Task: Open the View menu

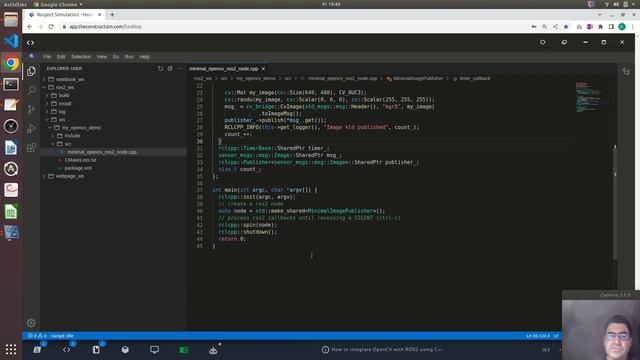Action: tap(102, 57)
